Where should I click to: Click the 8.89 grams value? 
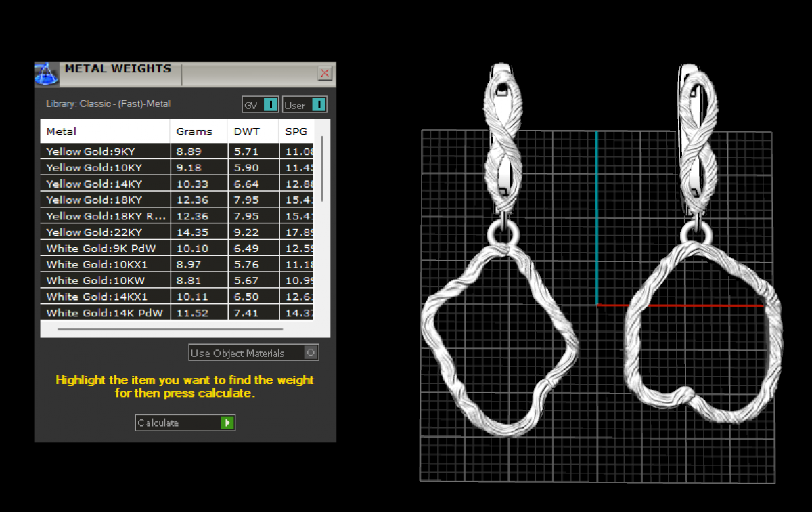188,152
